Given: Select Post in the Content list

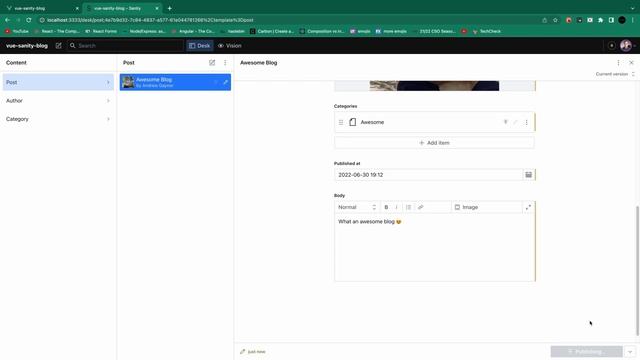Looking at the screenshot, I should (x=58, y=82).
